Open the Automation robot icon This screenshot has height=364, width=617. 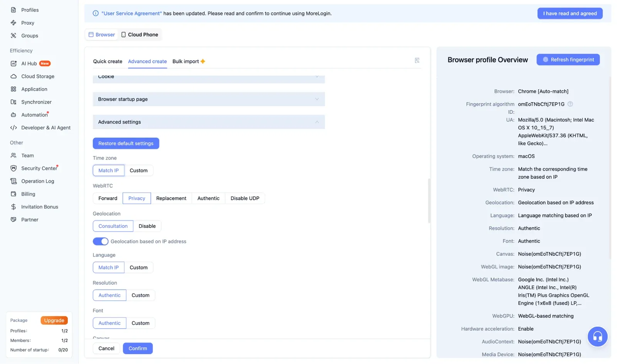click(13, 115)
